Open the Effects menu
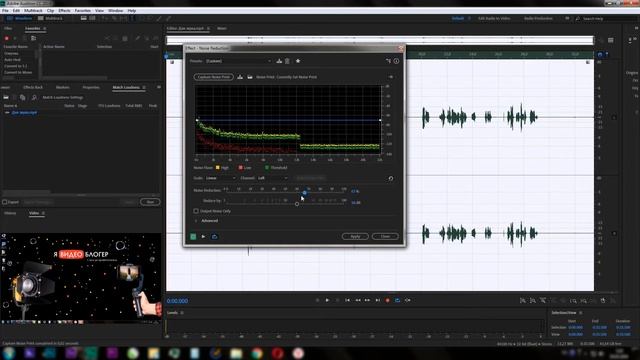Screen dimensions: 640x360 [64, 11]
